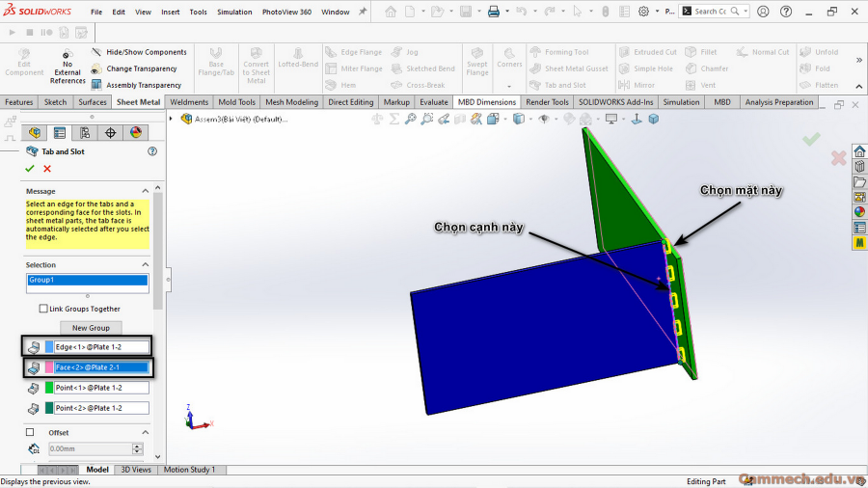Collapse the Selection section
868x488 pixels.
[145, 264]
